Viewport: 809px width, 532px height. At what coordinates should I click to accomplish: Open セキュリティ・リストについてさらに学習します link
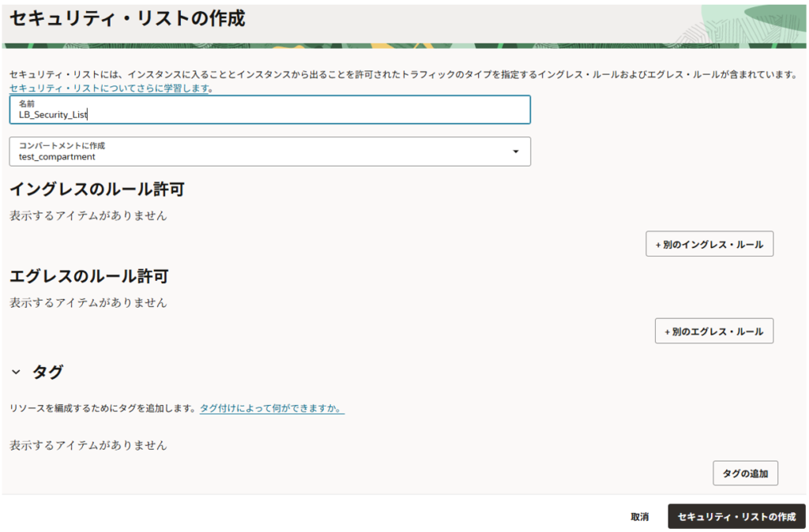click(x=109, y=89)
